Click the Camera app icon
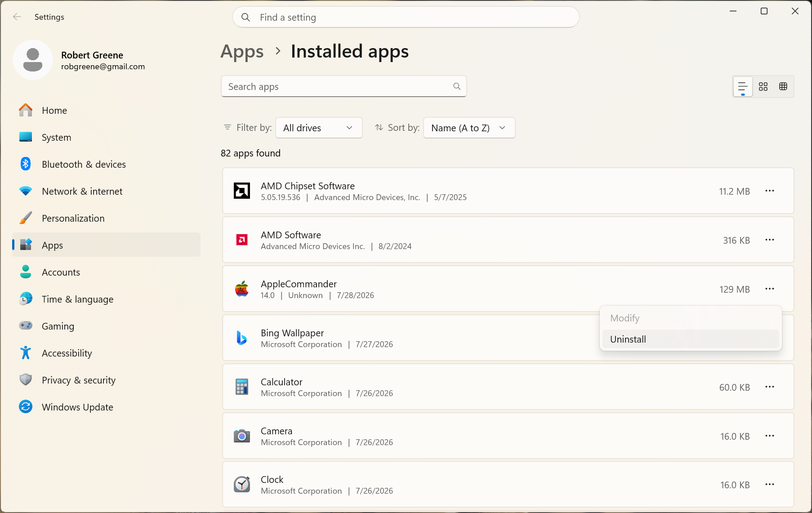812x513 pixels. pos(242,436)
